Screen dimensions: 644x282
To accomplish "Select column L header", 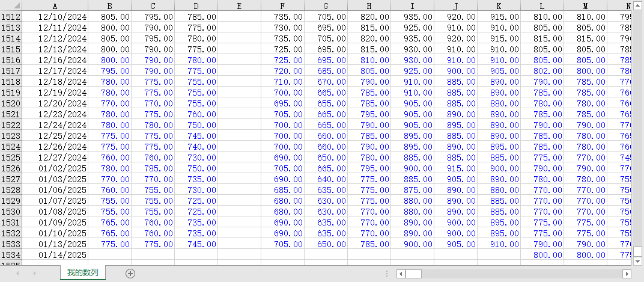I will point(542,5).
